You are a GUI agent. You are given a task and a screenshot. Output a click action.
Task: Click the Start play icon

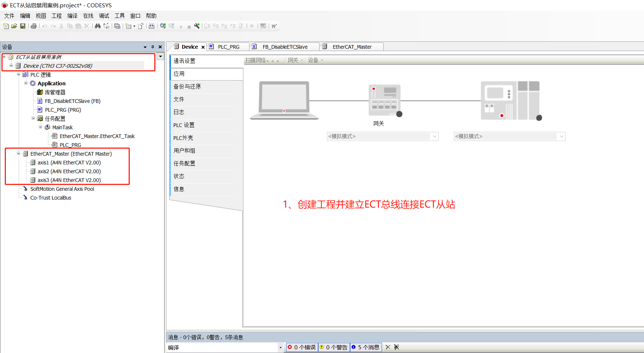pos(181,26)
